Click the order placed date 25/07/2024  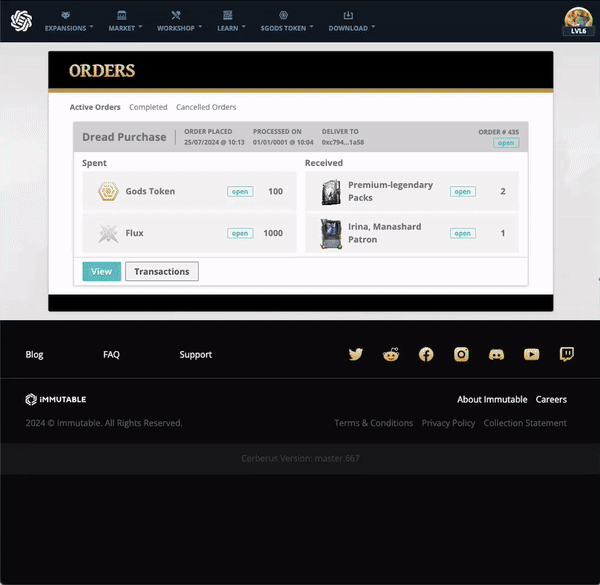coord(214,142)
